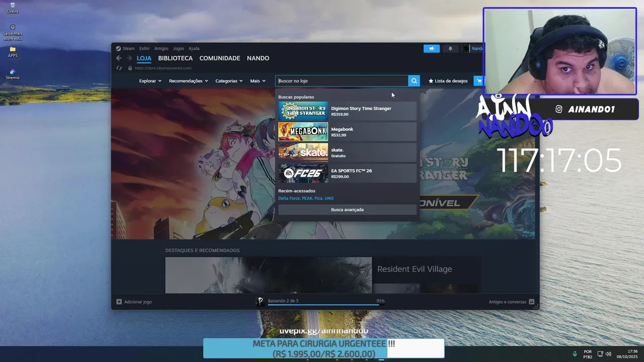This screenshot has height=362, width=644.
Task: Click the magnifier search button
Action: (414, 81)
